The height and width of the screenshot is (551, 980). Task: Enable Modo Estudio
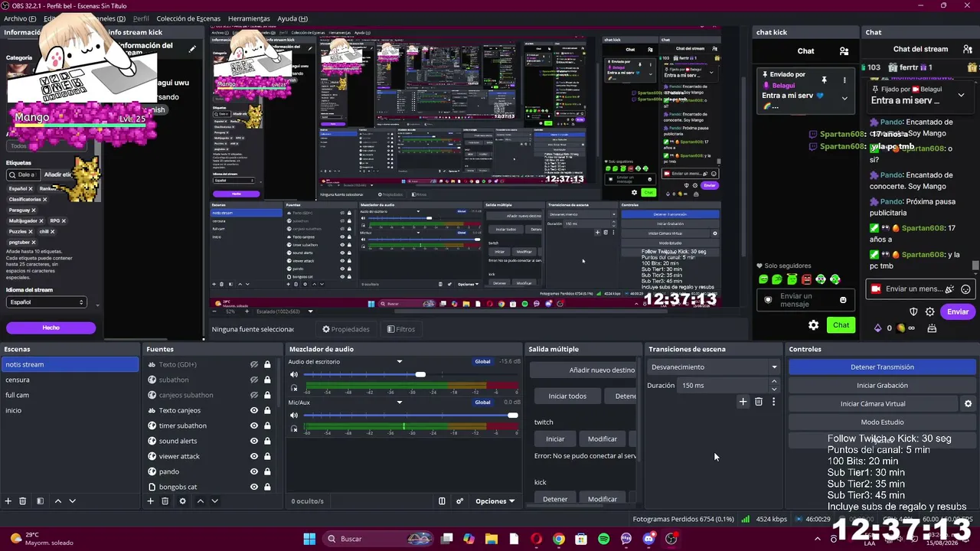pos(882,422)
